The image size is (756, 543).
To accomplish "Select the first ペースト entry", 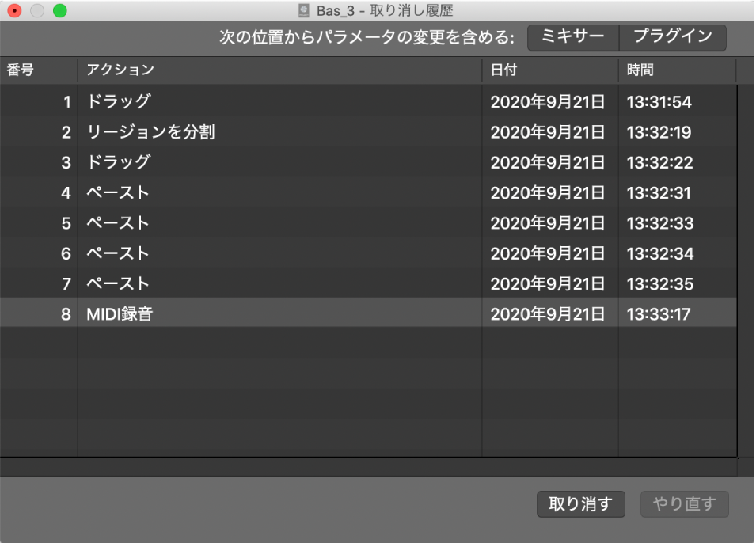I will click(237, 192).
